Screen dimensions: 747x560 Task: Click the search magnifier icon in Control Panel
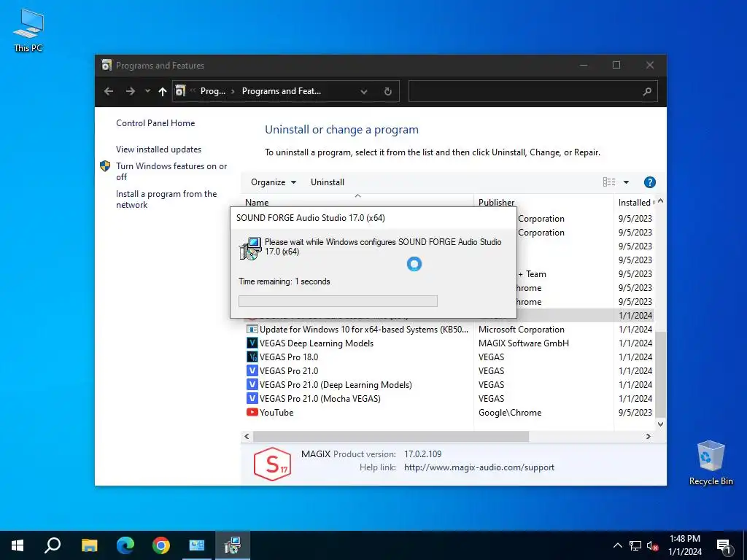[647, 91]
